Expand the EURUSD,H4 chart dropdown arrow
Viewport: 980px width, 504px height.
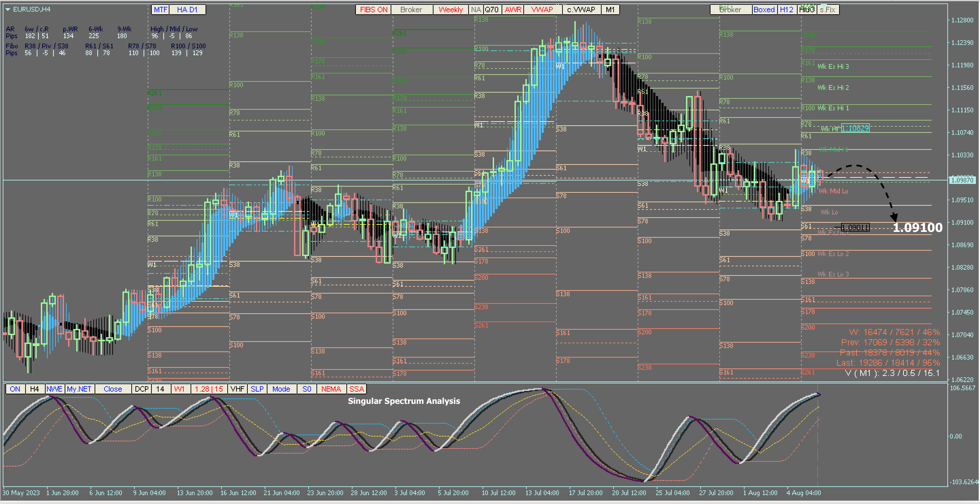point(7,10)
